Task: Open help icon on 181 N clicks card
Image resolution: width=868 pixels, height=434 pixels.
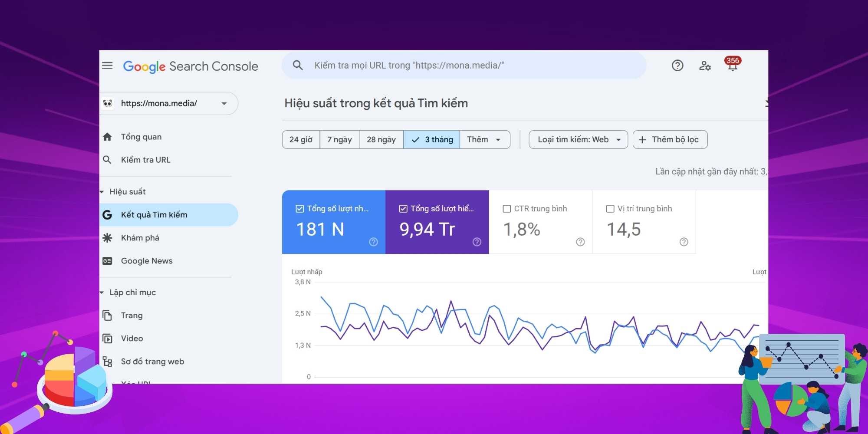Action: tap(373, 242)
